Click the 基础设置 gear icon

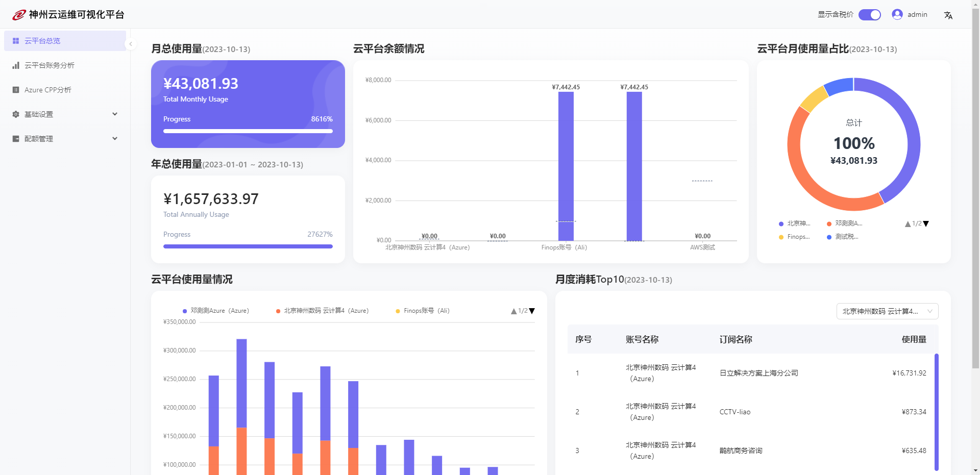(16, 114)
